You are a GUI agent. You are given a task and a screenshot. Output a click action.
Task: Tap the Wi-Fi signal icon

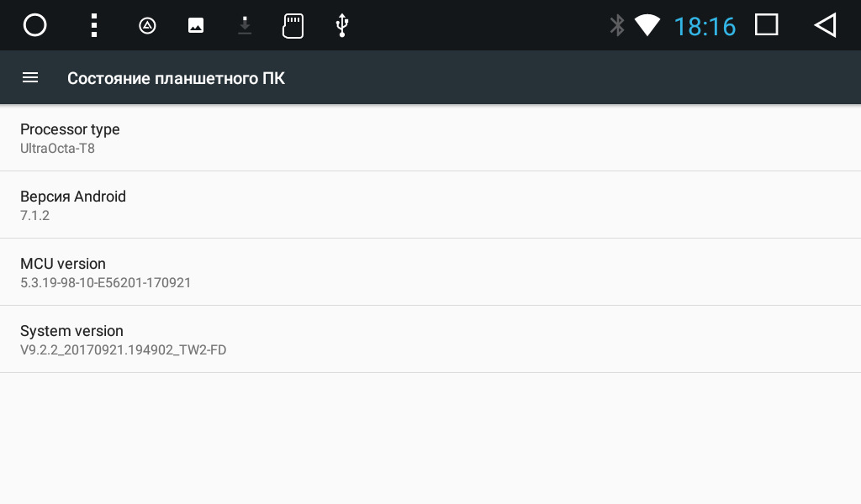click(x=647, y=25)
